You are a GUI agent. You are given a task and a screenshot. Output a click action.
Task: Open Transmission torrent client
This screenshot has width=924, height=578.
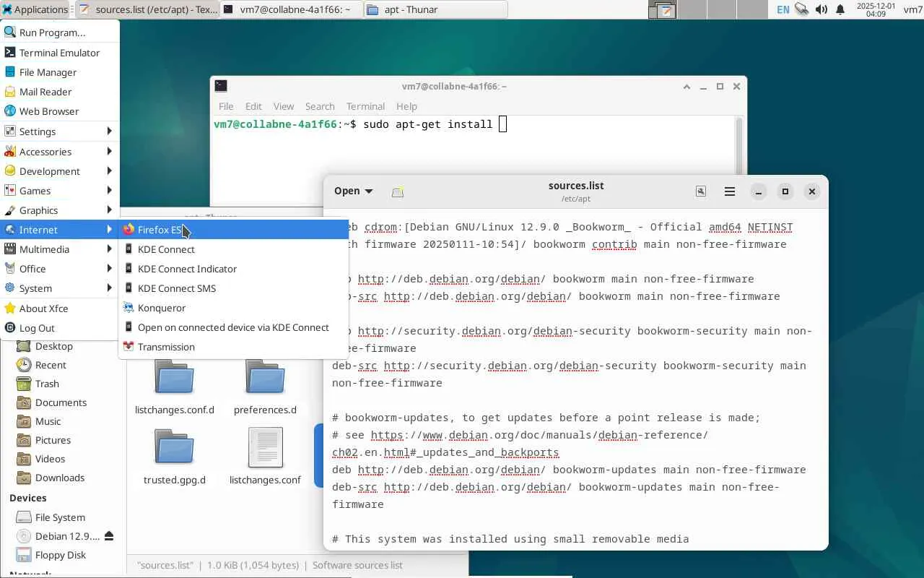click(x=233, y=347)
